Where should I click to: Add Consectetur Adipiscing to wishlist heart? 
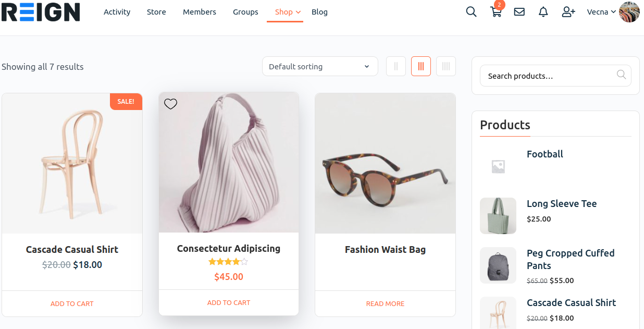(x=170, y=104)
